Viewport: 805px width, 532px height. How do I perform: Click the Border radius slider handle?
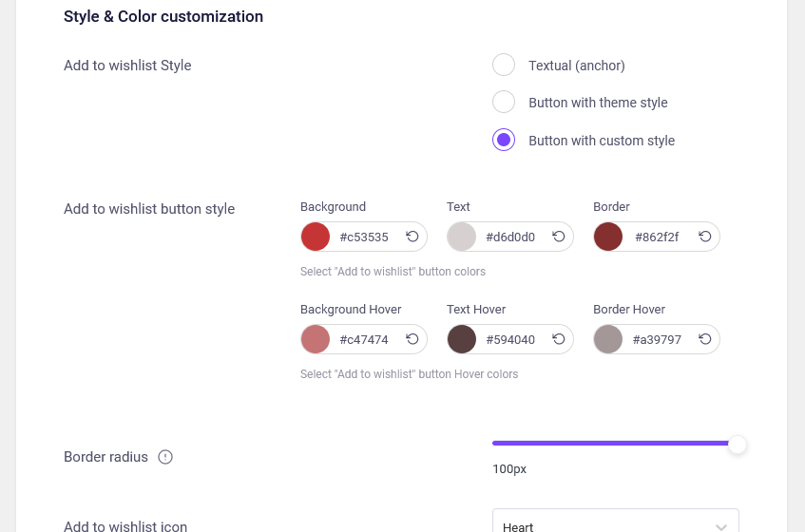738,445
